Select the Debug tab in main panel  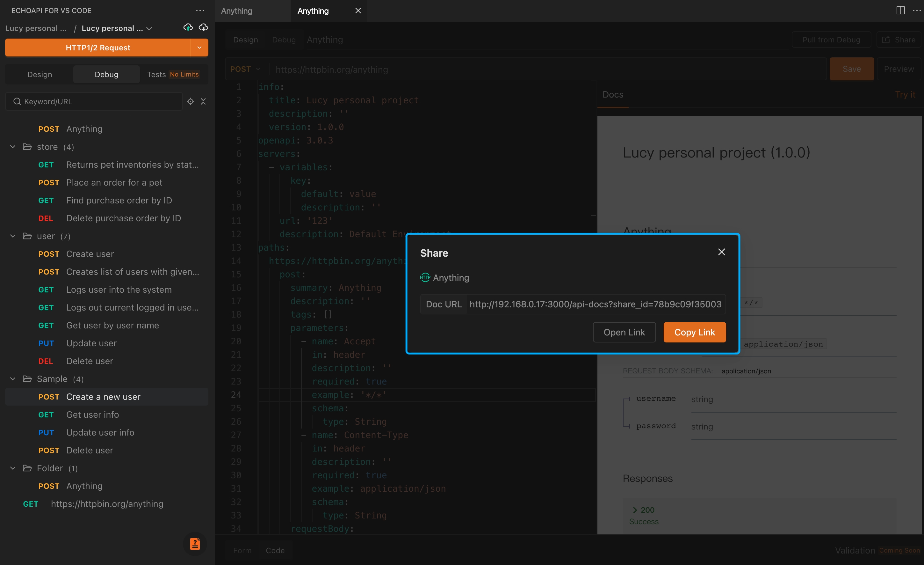[283, 40]
